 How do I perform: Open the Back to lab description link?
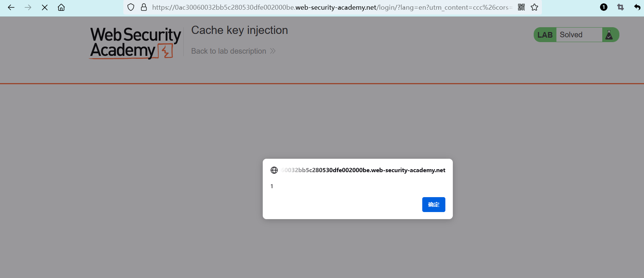click(228, 51)
